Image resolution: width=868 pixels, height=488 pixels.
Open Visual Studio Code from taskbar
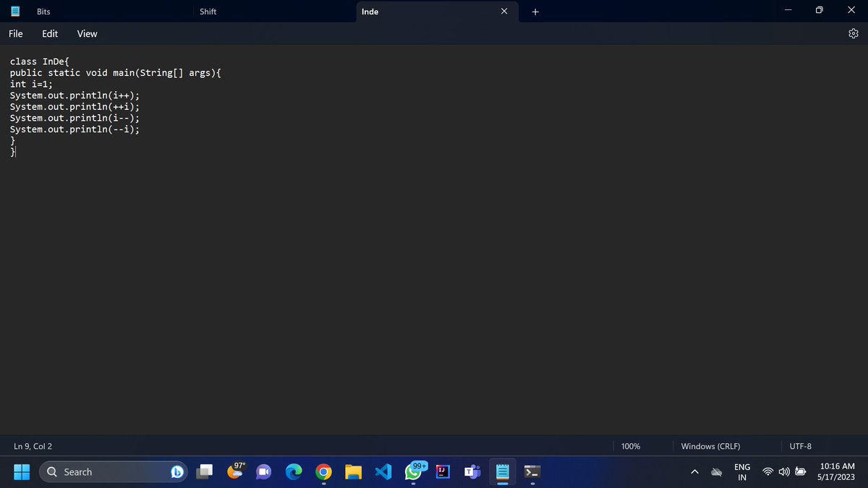pos(383,472)
